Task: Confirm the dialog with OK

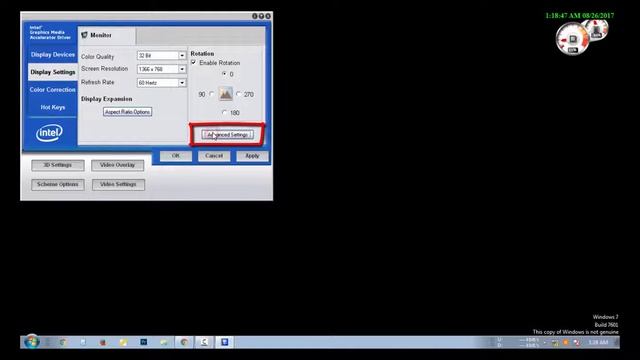Action: pos(176,156)
